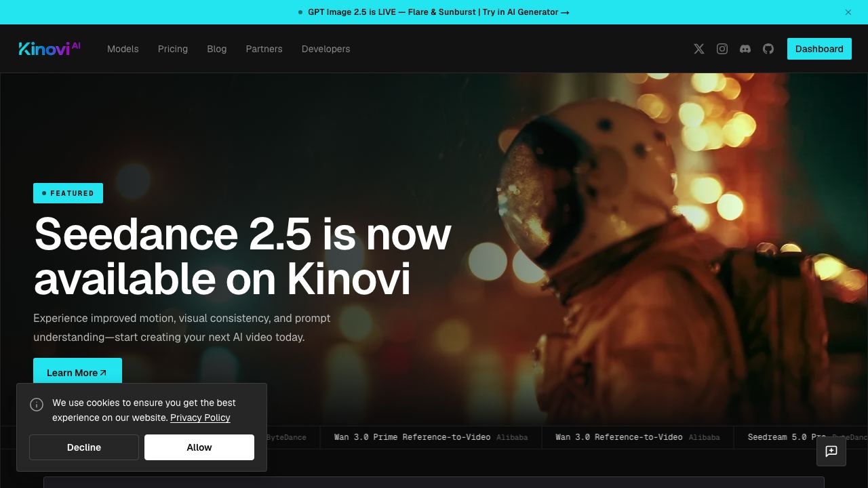Open the Models menu item
The width and height of the screenshot is (868, 488).
tap(123, 49)
